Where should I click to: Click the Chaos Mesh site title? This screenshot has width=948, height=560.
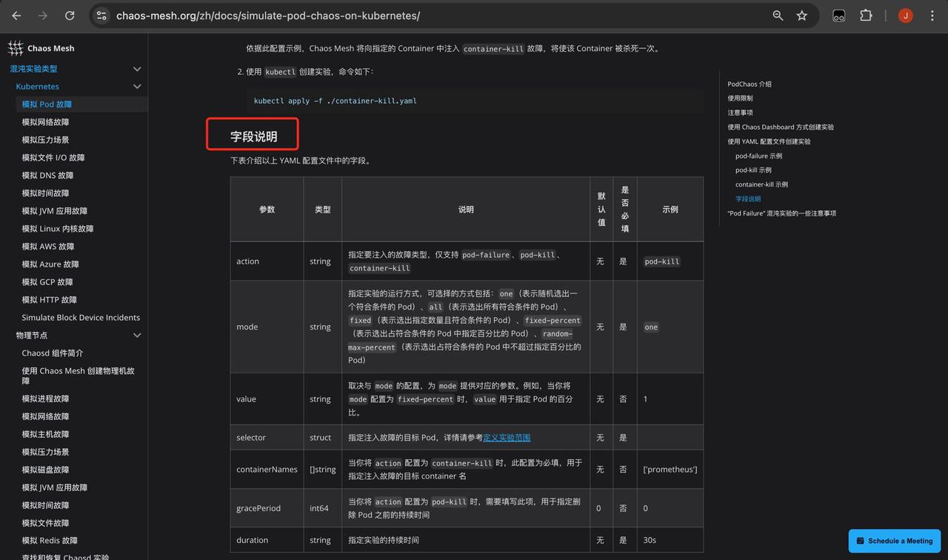click(x=50, y=48)
